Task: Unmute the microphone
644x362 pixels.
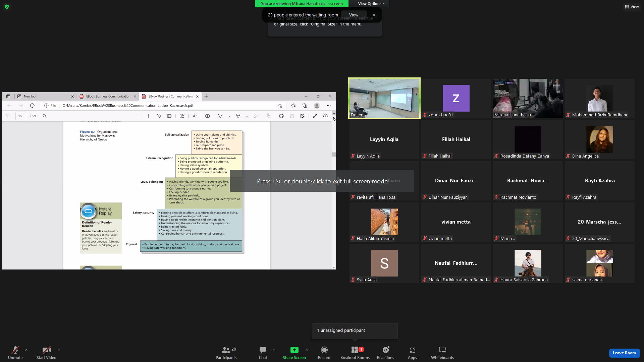Action: pyautogui.click(x=15, y=353)
